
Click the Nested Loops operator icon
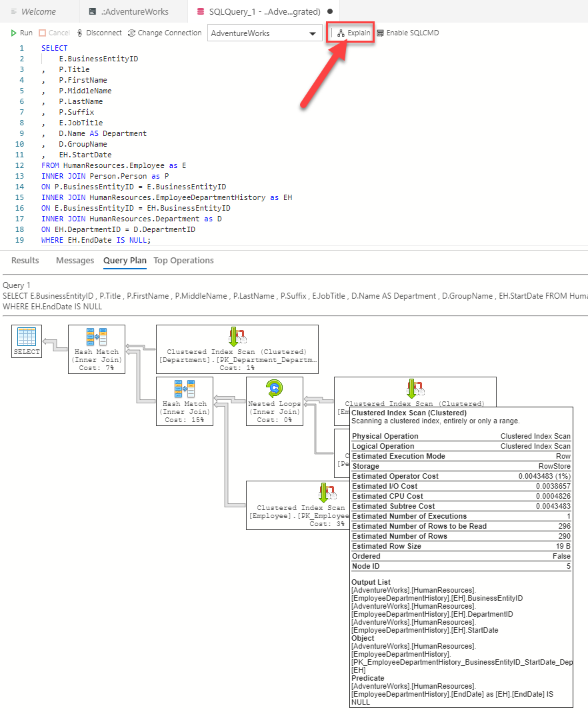pyautogui.click(x=274, y=389)
